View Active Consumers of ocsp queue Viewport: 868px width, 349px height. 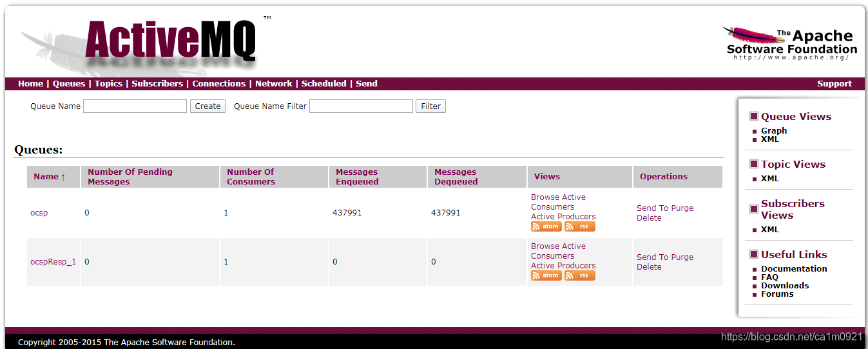tap(558, 202)
